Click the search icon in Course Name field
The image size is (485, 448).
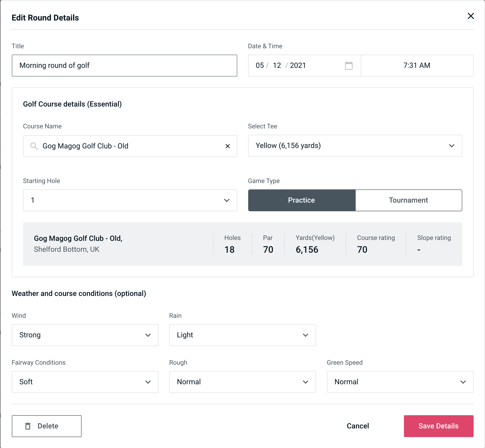(x=34, y=146)
